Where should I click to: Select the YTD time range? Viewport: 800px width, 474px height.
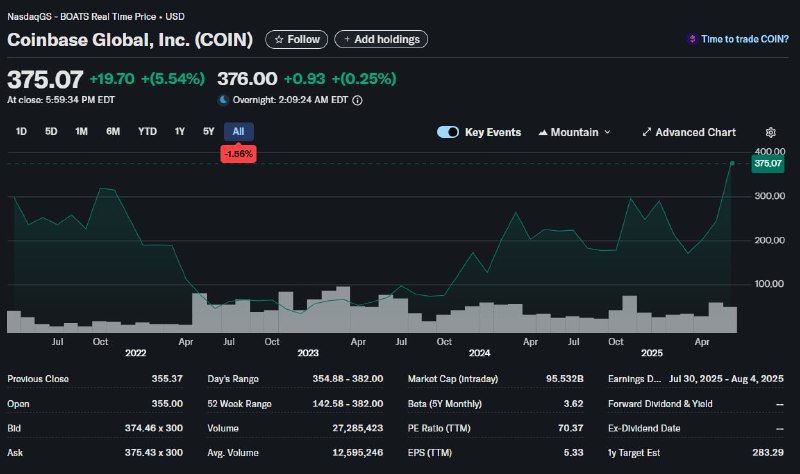pos(147,132)
